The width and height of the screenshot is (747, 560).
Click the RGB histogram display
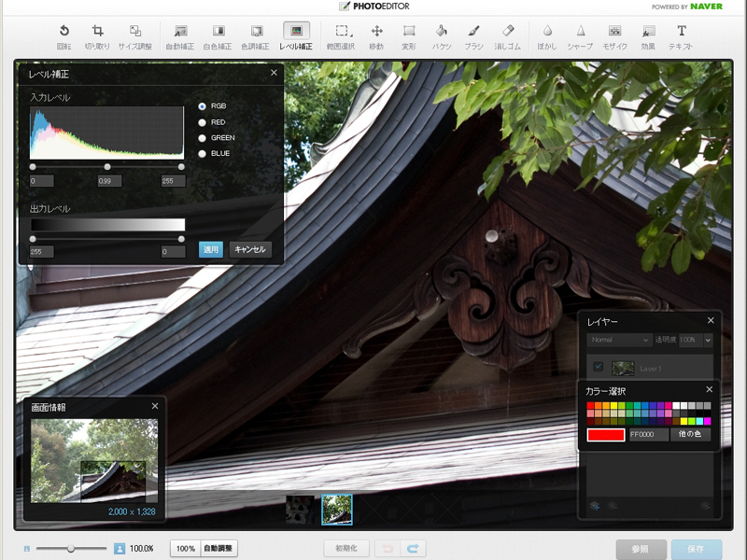coord(106,133)
